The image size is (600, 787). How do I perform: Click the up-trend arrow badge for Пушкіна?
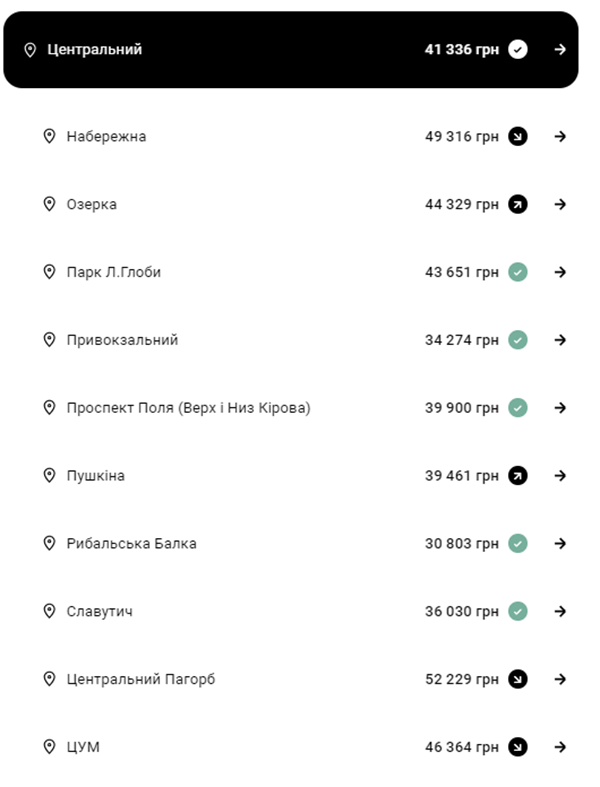[517, 476]
